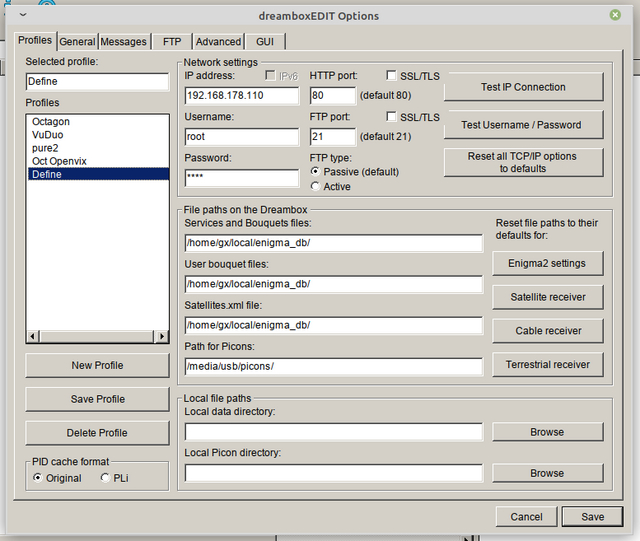Click the Local Picon directory field
This screenshot has width=640, height=541.
pos(333,473)
